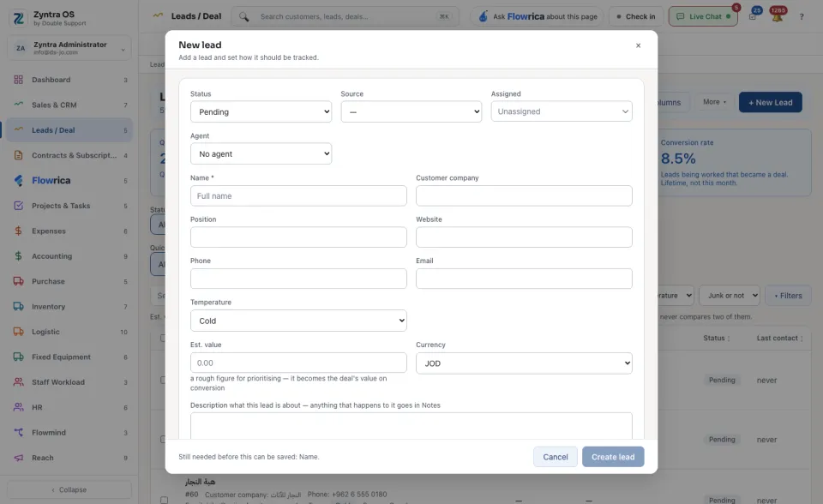Viewport: 823px width, 504px height.
Task: Click Ask Flowrica about this page
Action: pos(537,17)
